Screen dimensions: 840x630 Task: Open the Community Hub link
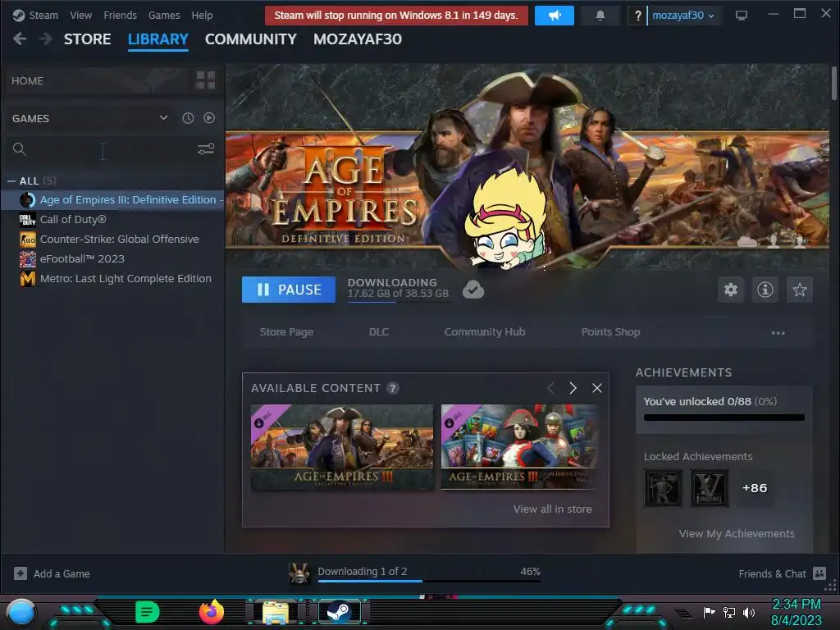485,332
